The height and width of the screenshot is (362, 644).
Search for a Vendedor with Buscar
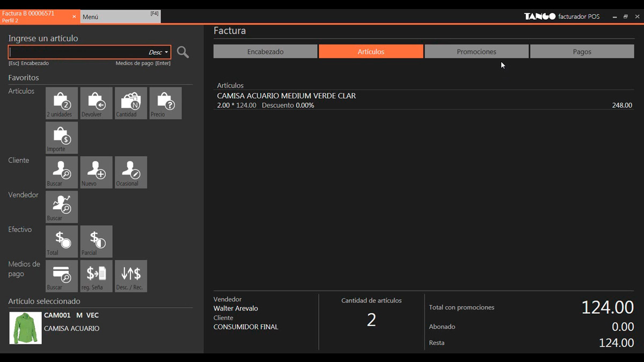coord(62,206)
